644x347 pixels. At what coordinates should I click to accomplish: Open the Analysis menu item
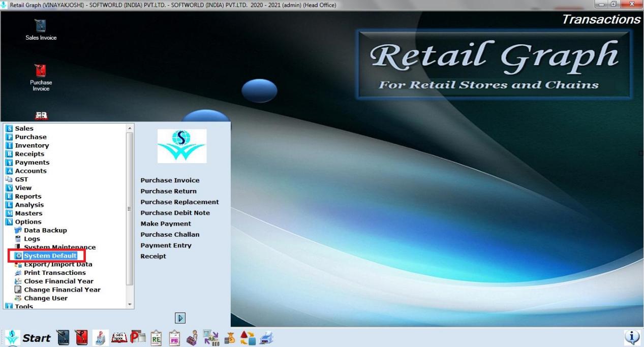click(x=29, y=205)
